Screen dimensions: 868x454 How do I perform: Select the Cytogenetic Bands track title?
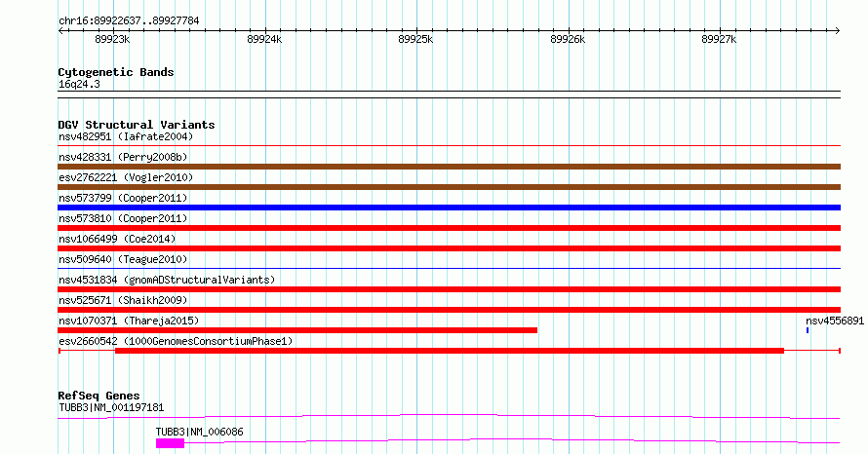point(116,72)
